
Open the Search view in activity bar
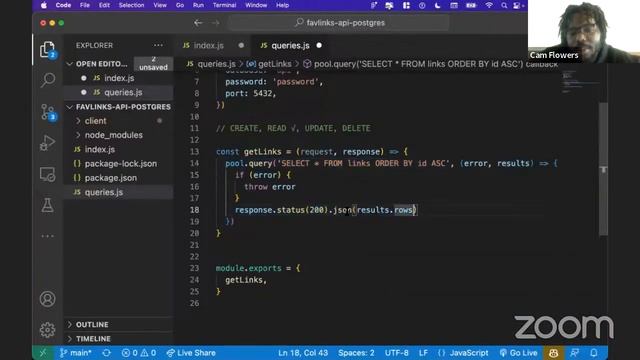pos(48,80)
